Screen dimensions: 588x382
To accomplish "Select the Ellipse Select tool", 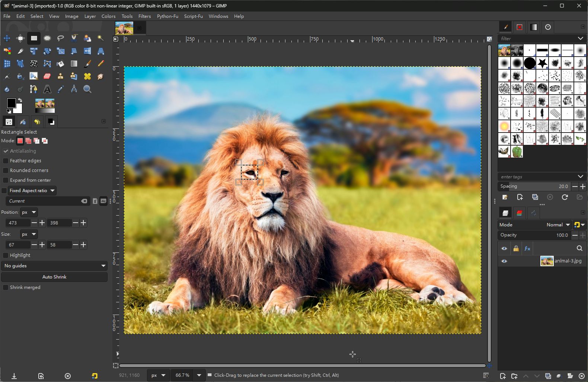I will click(x=47, y=38).
